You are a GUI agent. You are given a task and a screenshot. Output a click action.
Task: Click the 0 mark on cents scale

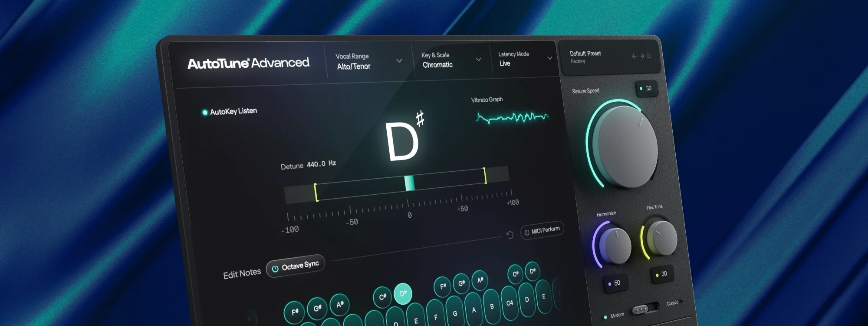(409, 215)
